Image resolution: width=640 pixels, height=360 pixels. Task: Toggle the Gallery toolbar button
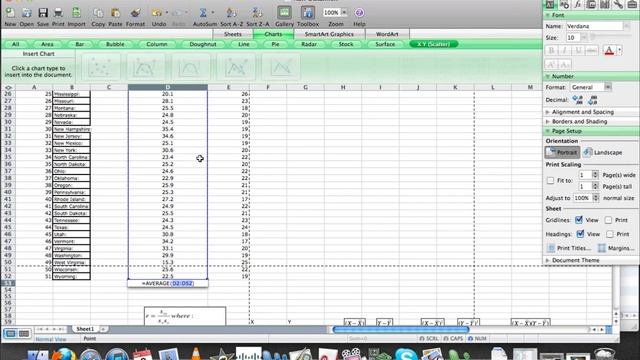click(x=284, y=13)
